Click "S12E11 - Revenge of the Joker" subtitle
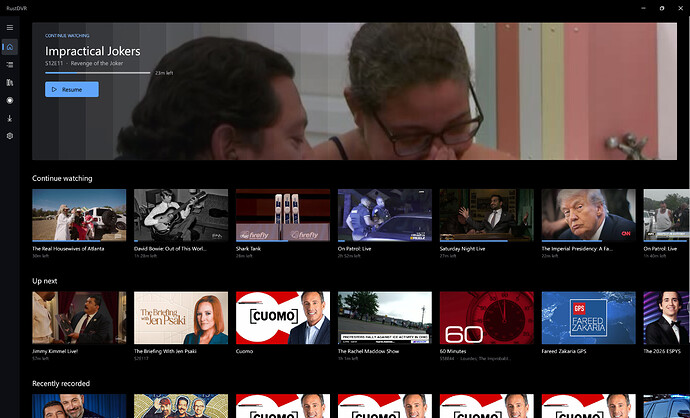This screenshot has width=690, height=418. point(84,63)
